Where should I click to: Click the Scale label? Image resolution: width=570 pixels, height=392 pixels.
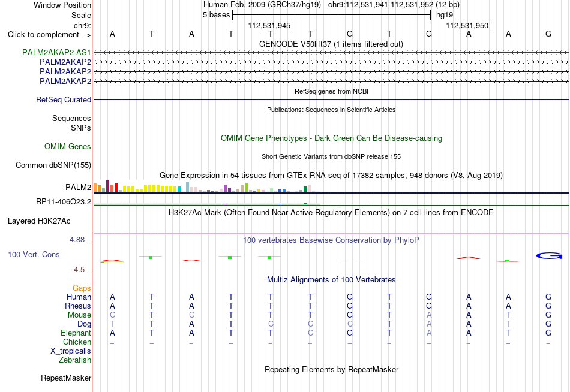(x=82, y=15)
